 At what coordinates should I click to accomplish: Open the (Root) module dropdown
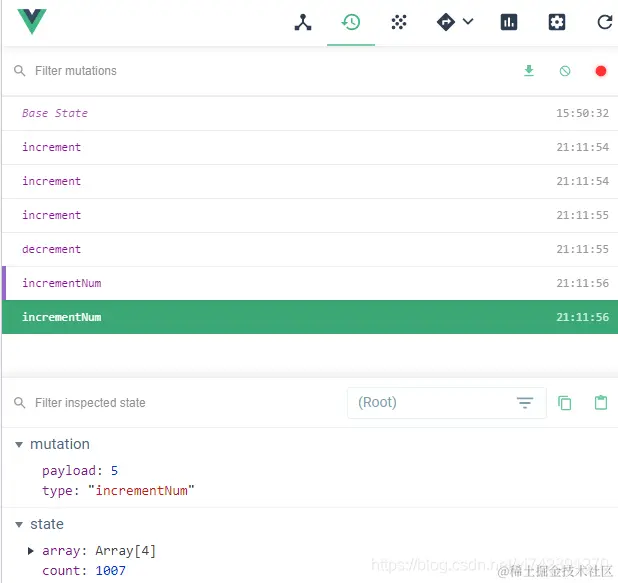point(447,402)
